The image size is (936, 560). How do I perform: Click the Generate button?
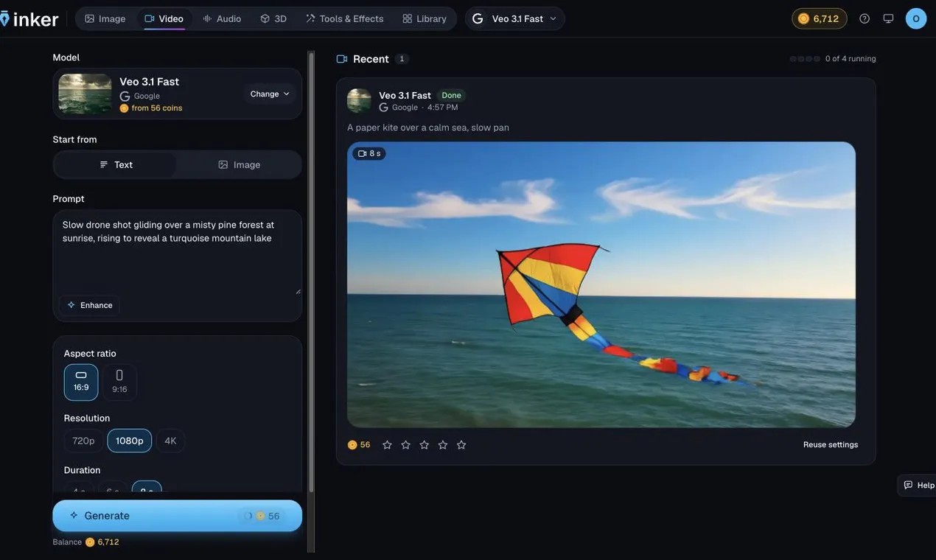[178, 516]
